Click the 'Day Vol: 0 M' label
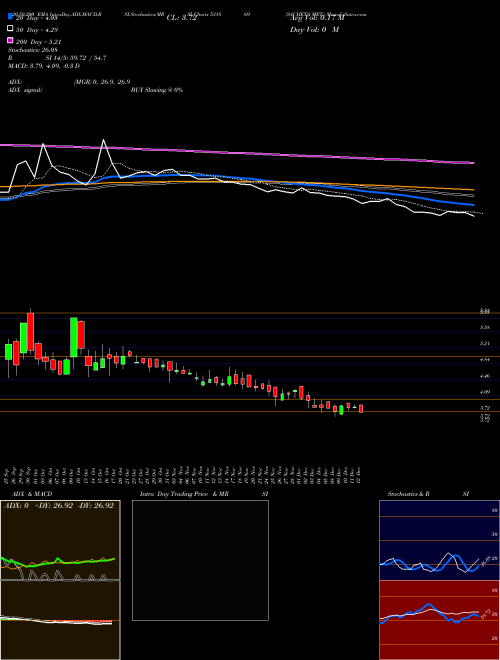 pos(314,29)
